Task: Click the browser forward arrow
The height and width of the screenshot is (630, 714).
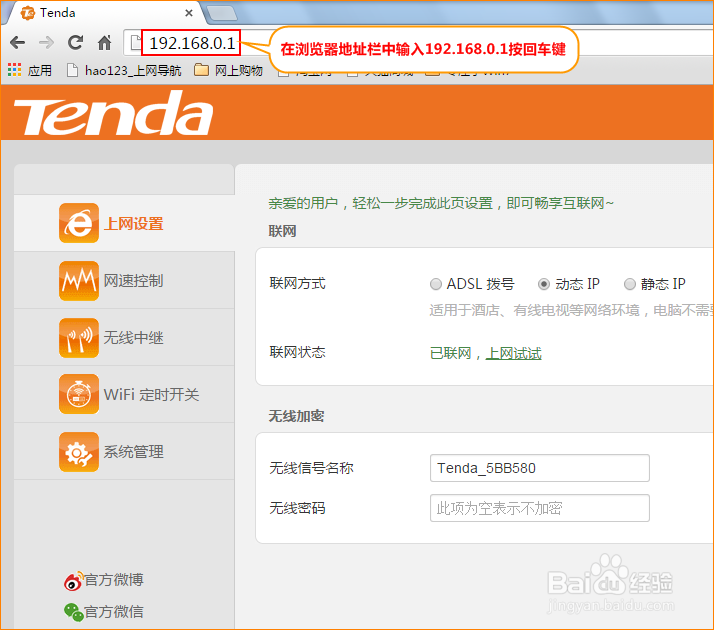Action: click(x=46, y=43)
